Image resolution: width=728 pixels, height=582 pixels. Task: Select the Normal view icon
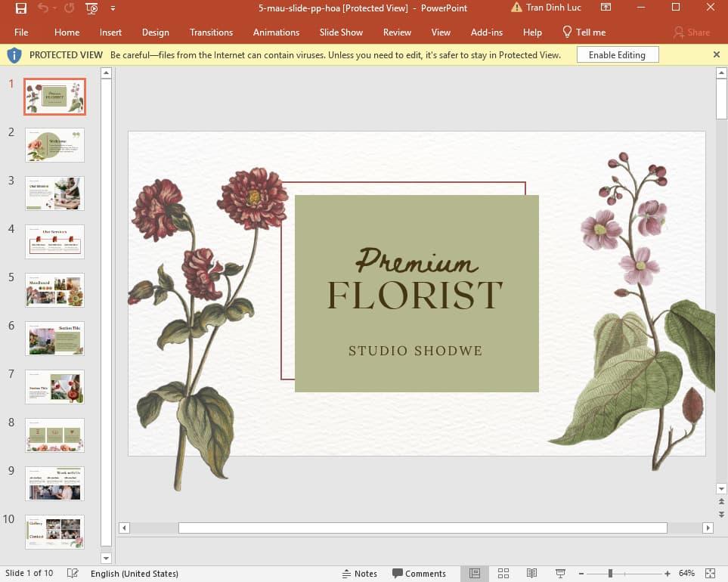coord(475,573)
